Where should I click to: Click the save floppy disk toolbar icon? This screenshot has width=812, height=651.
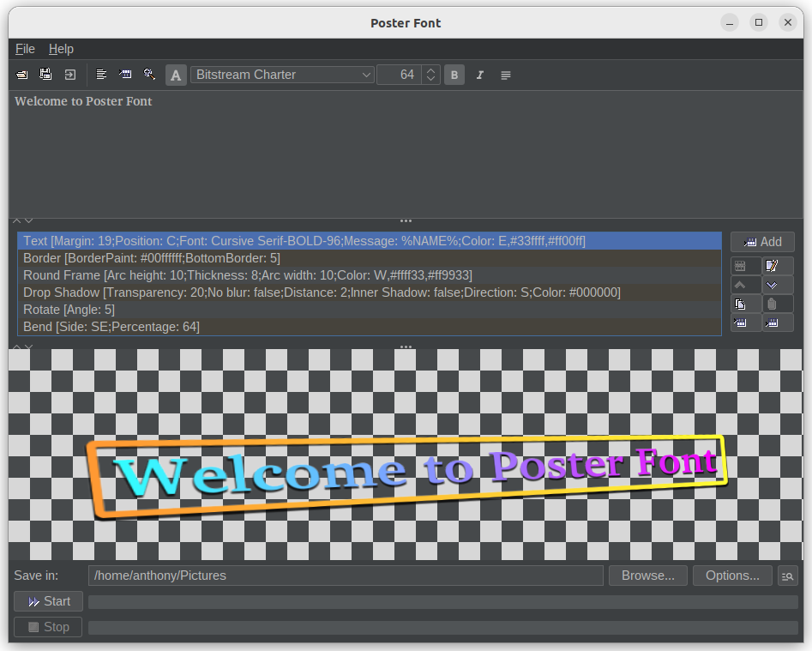point(46,75)
